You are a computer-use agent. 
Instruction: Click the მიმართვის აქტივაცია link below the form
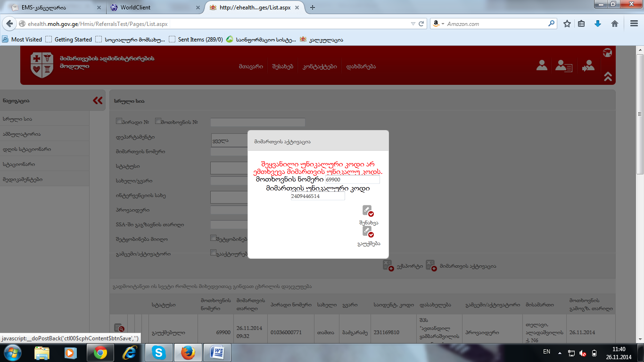pos(467,266)
